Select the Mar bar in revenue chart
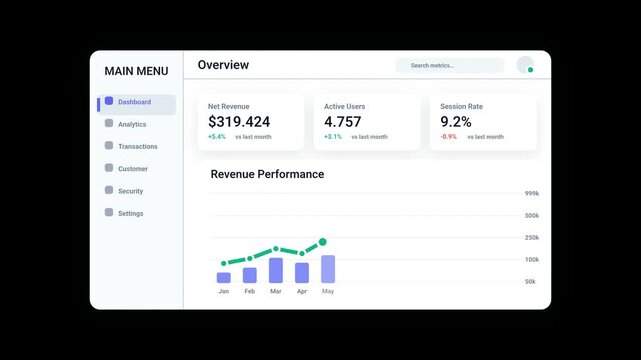Screen dimensions: 641x360 [276, 271]
